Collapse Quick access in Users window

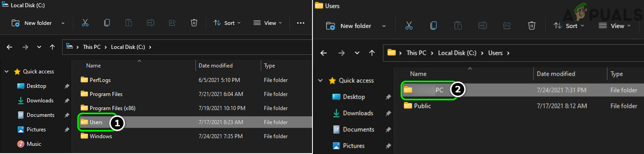pyautogui.click(x=320, y=80)
